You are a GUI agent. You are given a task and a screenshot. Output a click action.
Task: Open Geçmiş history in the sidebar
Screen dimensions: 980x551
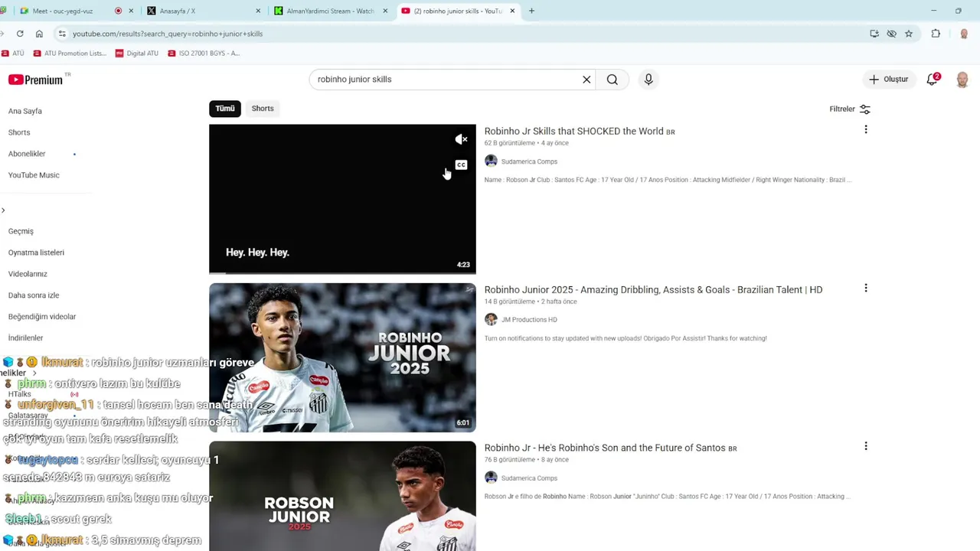pyautogui.click(x=21, y=231)
